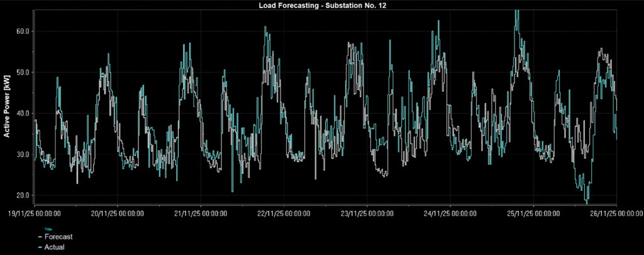
Task: Click the 50.0 y-axis tick label
Action: [23, 72]
